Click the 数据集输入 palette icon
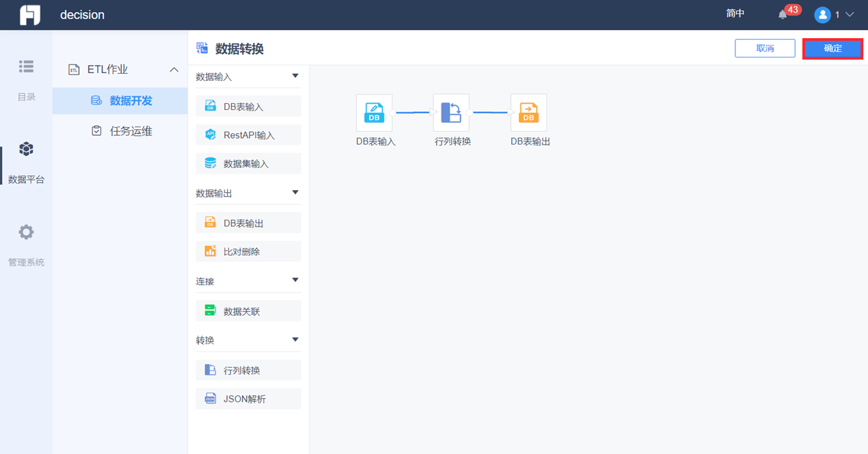The image size is (868, 454). tap(210, 163)
